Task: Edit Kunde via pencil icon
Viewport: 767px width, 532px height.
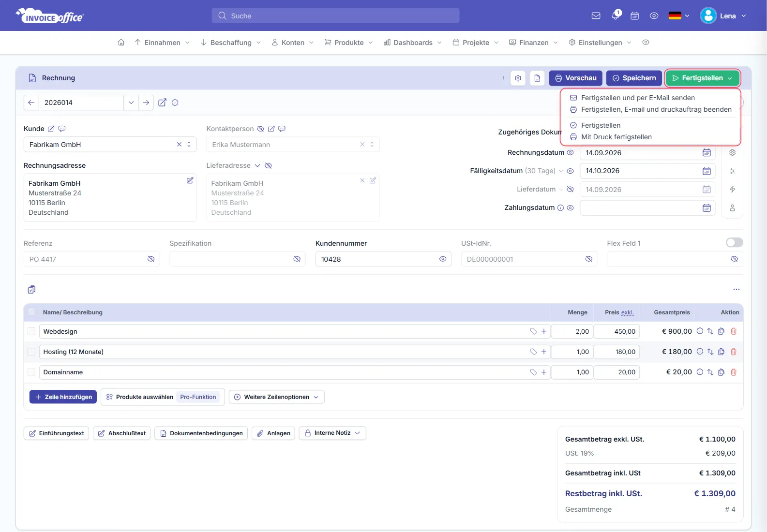Action: 51,129
